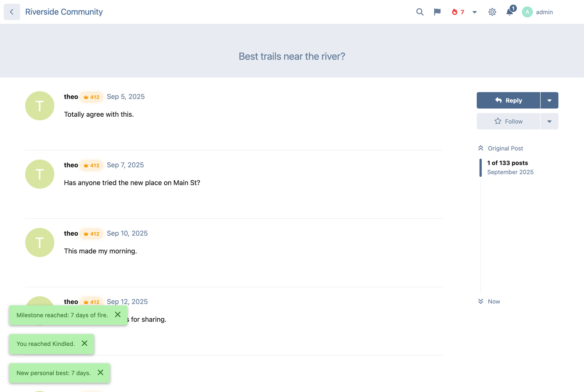This screenshot has width=584, height=392.
Task: Open theo's username on the Sep 5 post
Action: (71, 97)
